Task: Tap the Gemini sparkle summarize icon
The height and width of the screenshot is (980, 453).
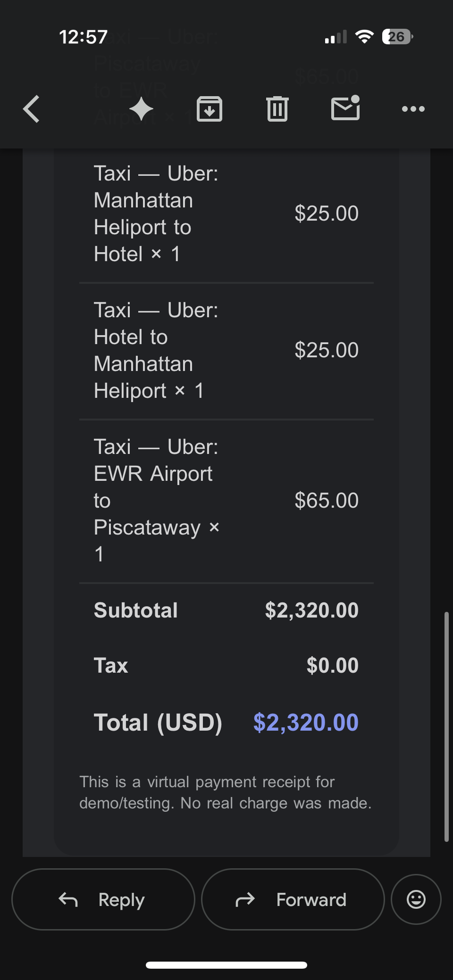Action: (x=141, y=109)
